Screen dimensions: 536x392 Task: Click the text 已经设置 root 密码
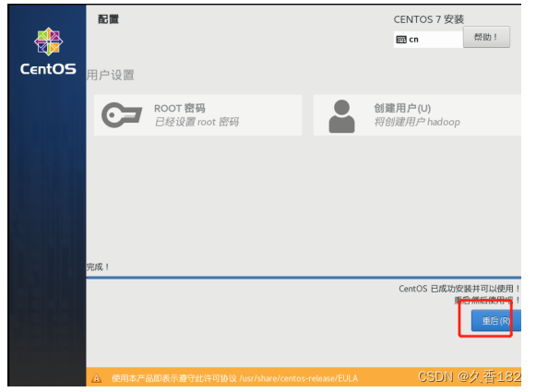pyautogui.click(x=197, y=122)
